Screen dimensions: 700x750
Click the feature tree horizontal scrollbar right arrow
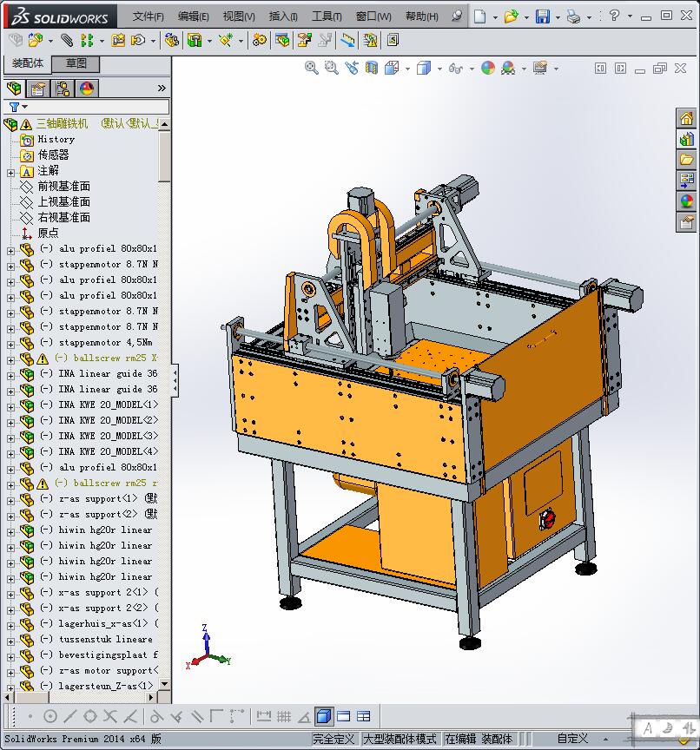[151, 697]
